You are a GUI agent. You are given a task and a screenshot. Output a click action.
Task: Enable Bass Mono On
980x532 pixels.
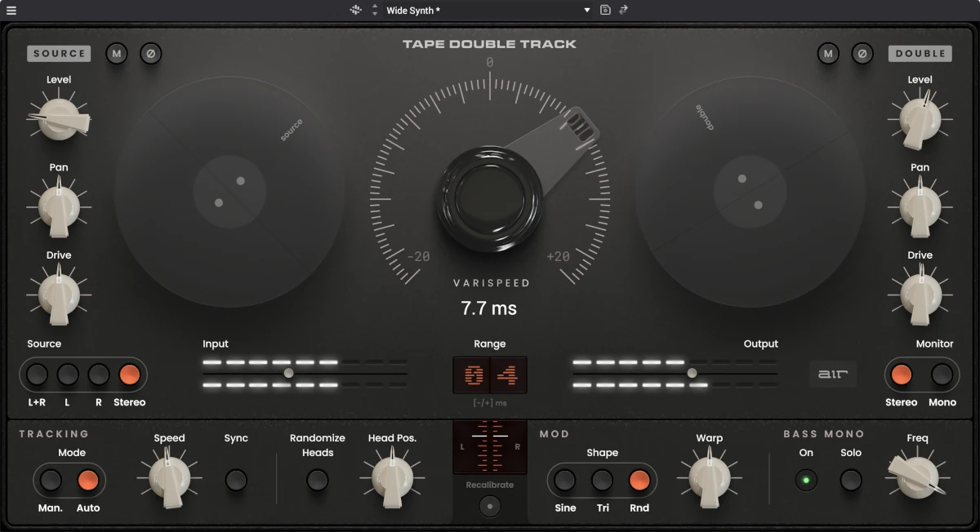click(x=806, y=481)
